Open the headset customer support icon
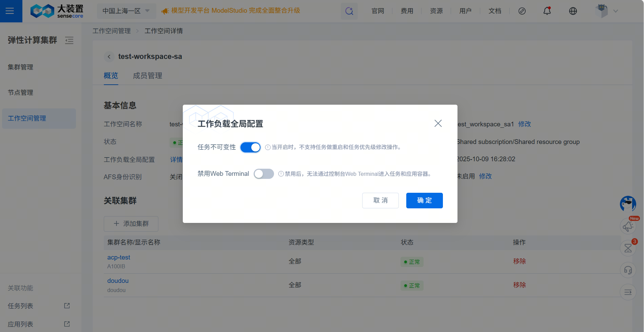The height and width of the screenshot is (332, 644). click(628, 270)
